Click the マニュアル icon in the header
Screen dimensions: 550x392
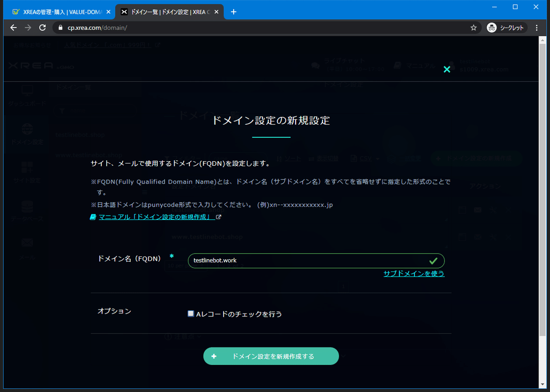pyautogui.click(x=397, y=65)
